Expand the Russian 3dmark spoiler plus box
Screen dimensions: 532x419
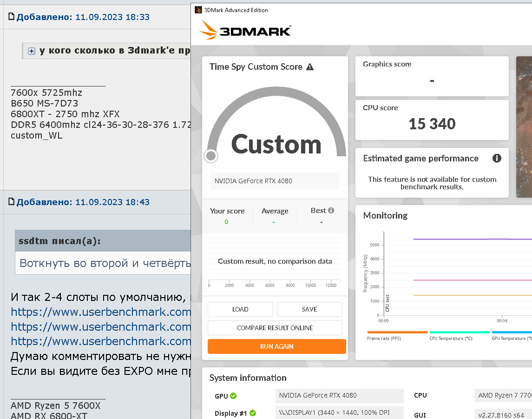(x=32, y=51)
